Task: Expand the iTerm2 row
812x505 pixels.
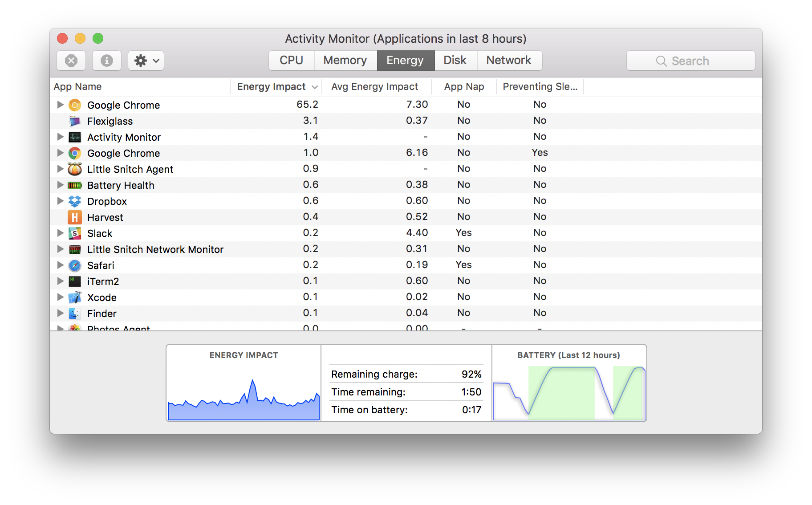Action: click(x=60, y=281)
